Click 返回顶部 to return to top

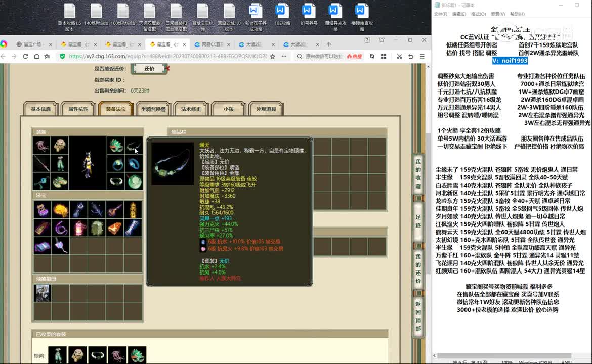[418, 316]
